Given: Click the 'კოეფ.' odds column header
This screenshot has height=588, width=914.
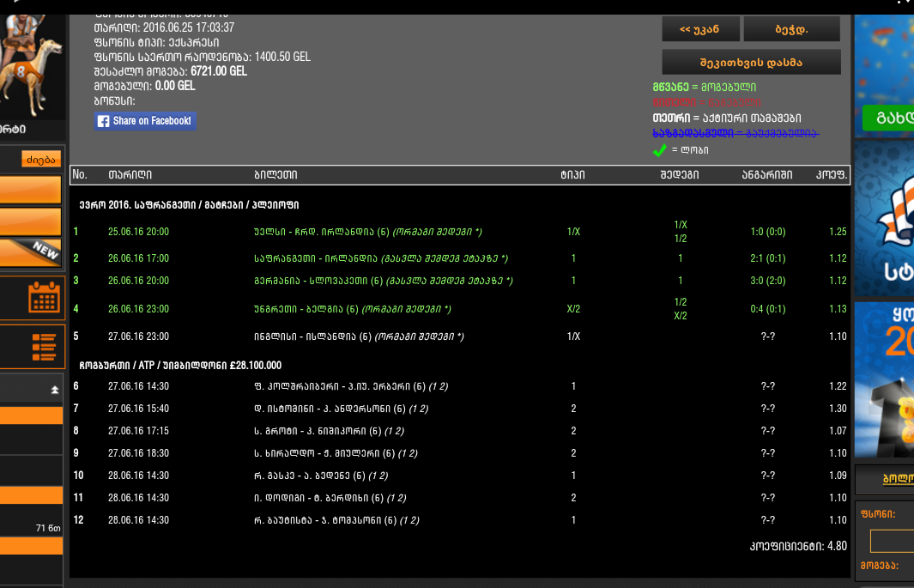Looking at the screenshot, I should pyautogui.click(x=832, y=175).
